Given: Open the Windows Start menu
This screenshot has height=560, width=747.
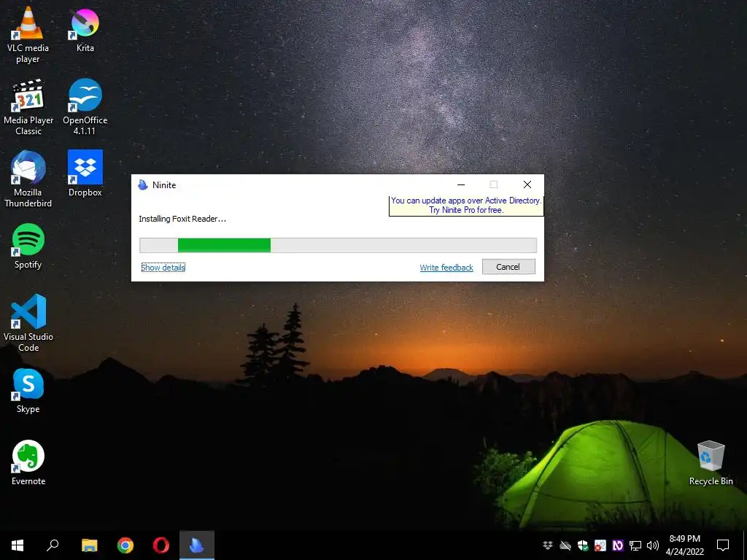Looking at the screenshot, I should coord(18,545).
